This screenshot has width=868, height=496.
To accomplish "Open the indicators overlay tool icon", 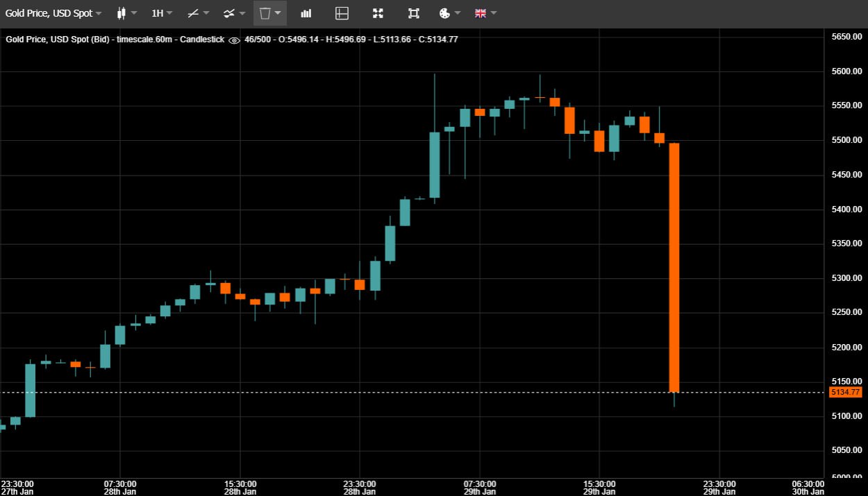I will (x=228, y=13).
